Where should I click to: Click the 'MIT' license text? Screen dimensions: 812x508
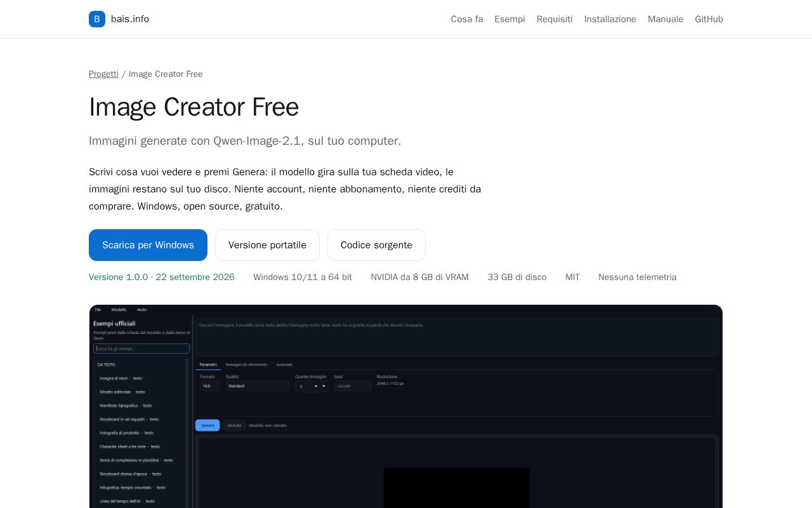(572, 277)
